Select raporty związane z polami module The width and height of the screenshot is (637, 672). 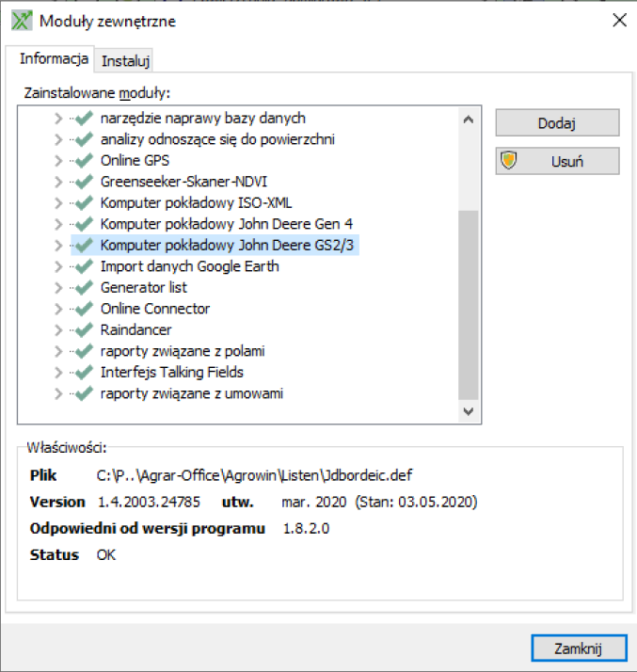point(183,351)
